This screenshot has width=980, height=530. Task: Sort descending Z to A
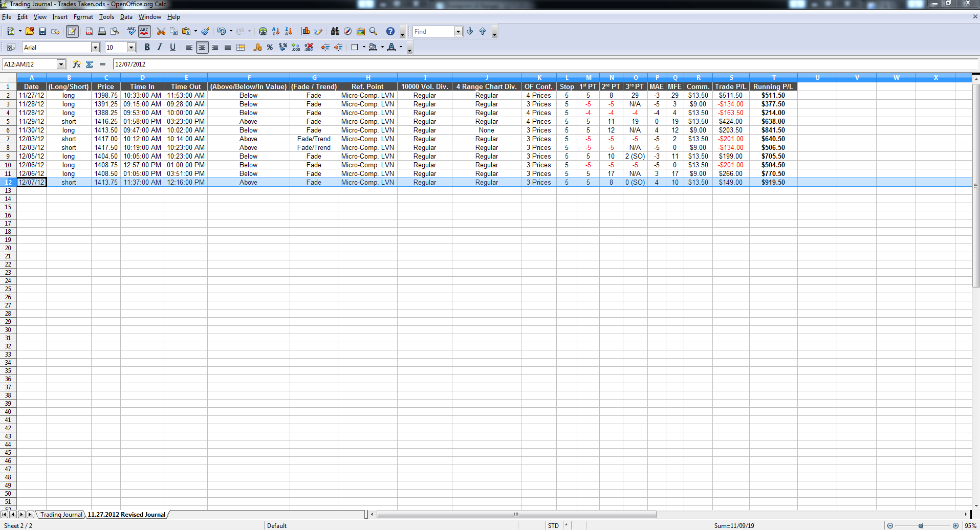point(289,31)
